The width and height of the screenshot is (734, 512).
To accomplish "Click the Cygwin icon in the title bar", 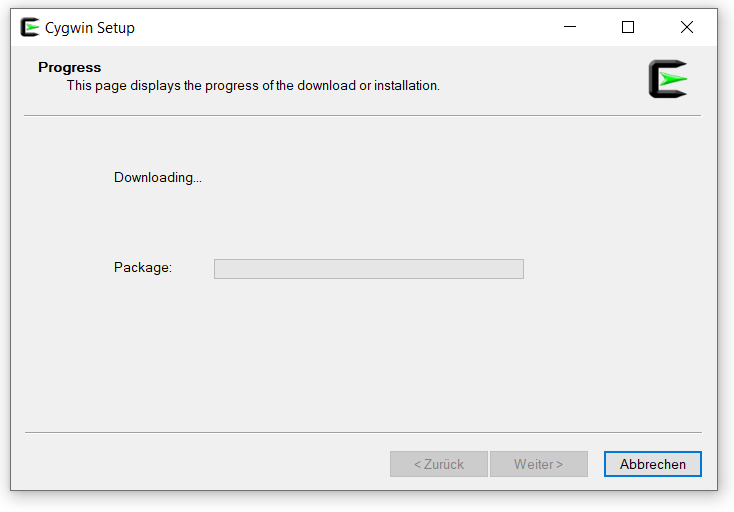I will tap(29, 28).
